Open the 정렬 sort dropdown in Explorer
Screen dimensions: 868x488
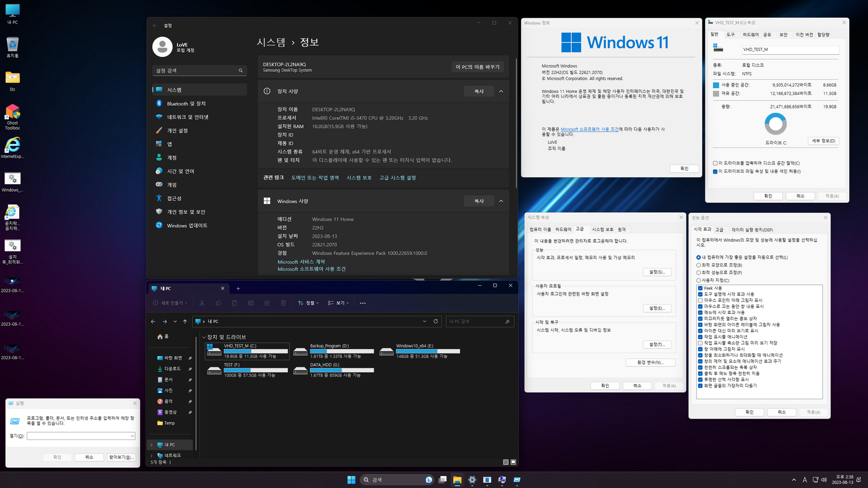(308, 303)
